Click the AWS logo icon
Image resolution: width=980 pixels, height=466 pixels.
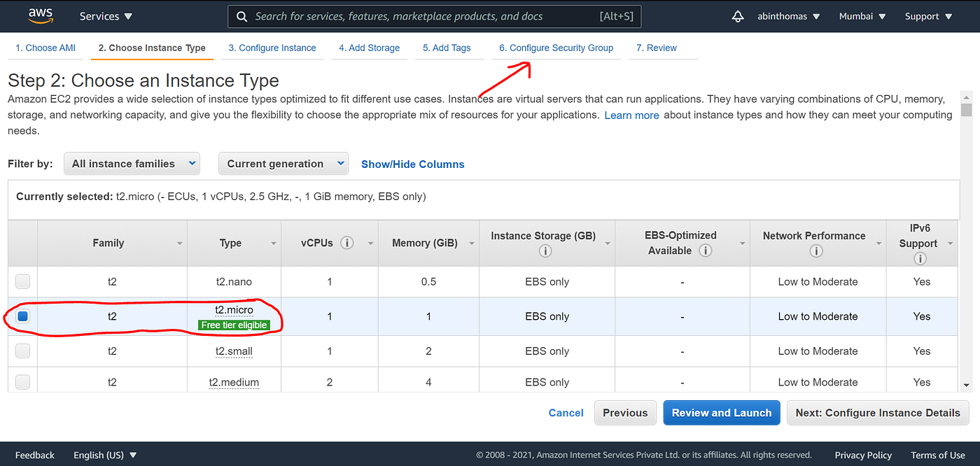pyautogui.click(x=42, y=15)
